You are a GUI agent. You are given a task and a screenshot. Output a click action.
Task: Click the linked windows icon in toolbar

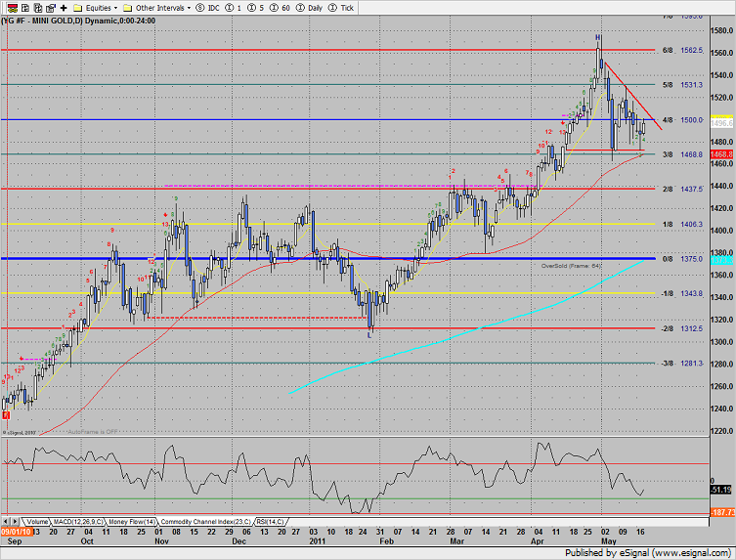pyautogui.click(x=51, y=8)
